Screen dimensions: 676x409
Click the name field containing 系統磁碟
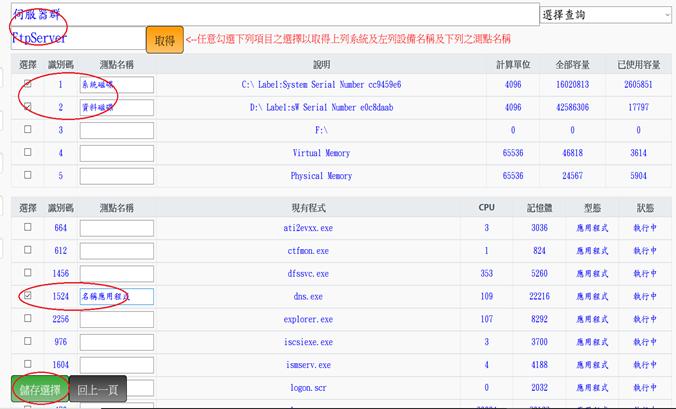(116, 85)
